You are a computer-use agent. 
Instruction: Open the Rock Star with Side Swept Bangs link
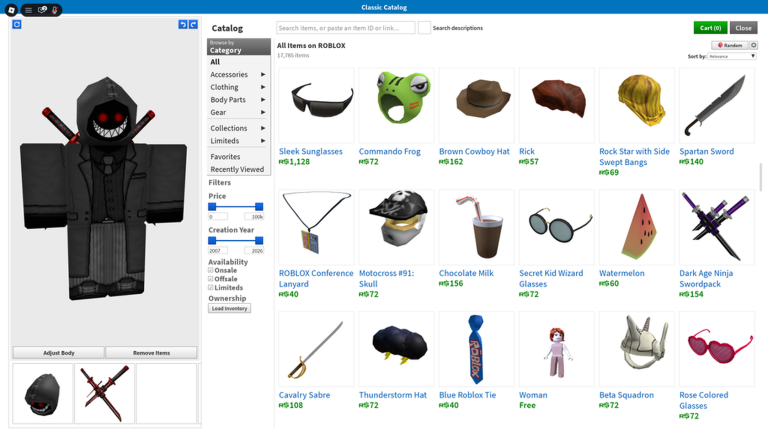(634, 157)
